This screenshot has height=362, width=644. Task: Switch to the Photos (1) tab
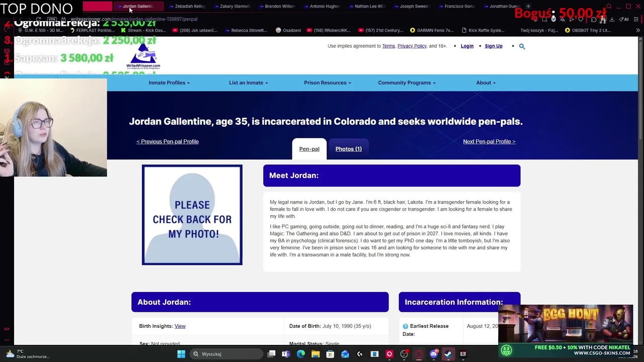tap(348, 149)
